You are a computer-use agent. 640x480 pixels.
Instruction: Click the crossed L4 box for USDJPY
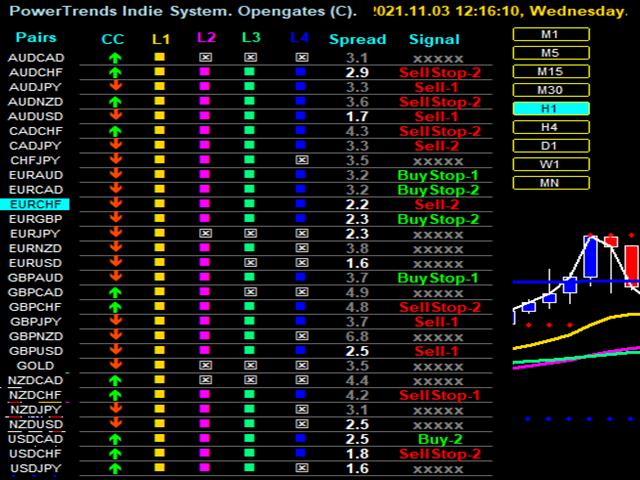click(302, 468)
